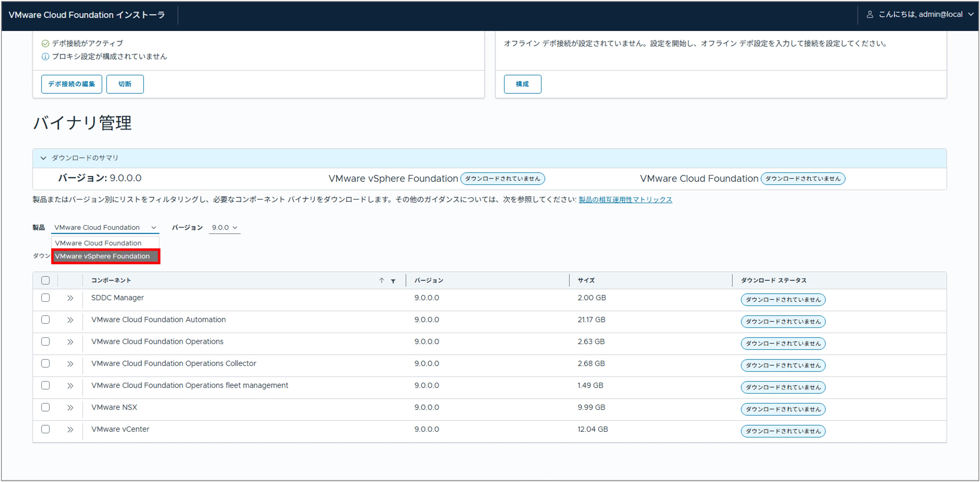The width and height of the screenshot is (980, 482).
Task: Click the proxy settings info icon
Action: (45, 57)
